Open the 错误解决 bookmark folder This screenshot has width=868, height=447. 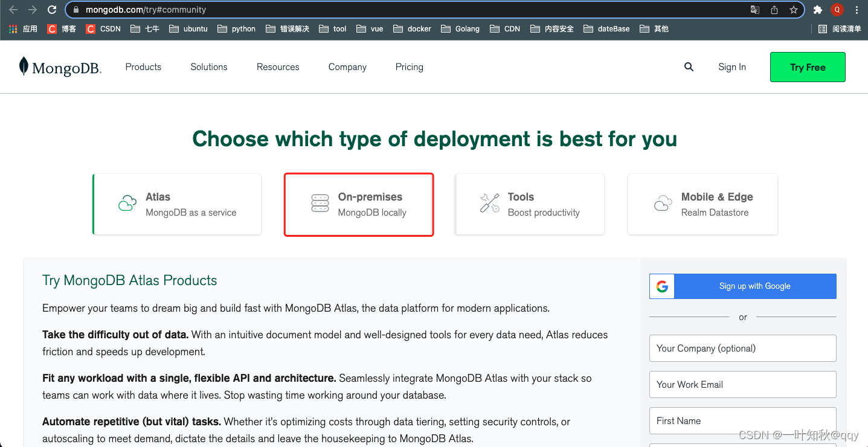click(287, 28)
